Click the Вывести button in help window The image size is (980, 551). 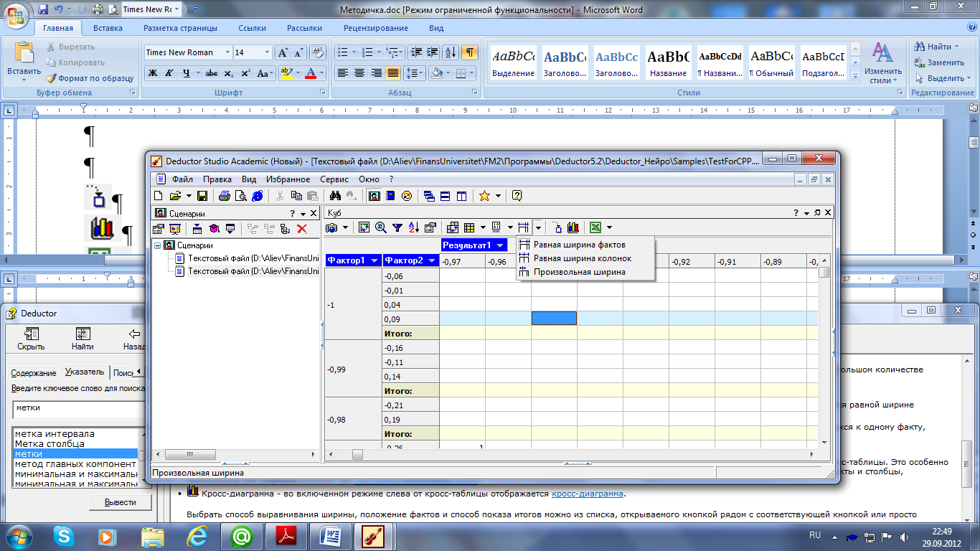(120, 502)
